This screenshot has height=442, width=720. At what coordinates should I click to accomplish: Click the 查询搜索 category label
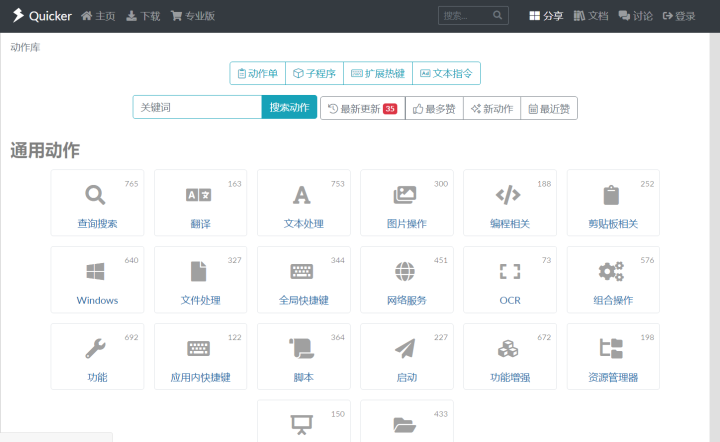pos(97,224)
